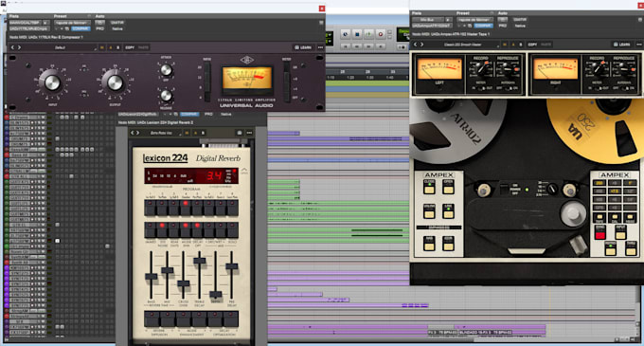The height and width of the screenshot is (346, 644).
Task: Select Lexicon program button 8
Action: [232, 208]
